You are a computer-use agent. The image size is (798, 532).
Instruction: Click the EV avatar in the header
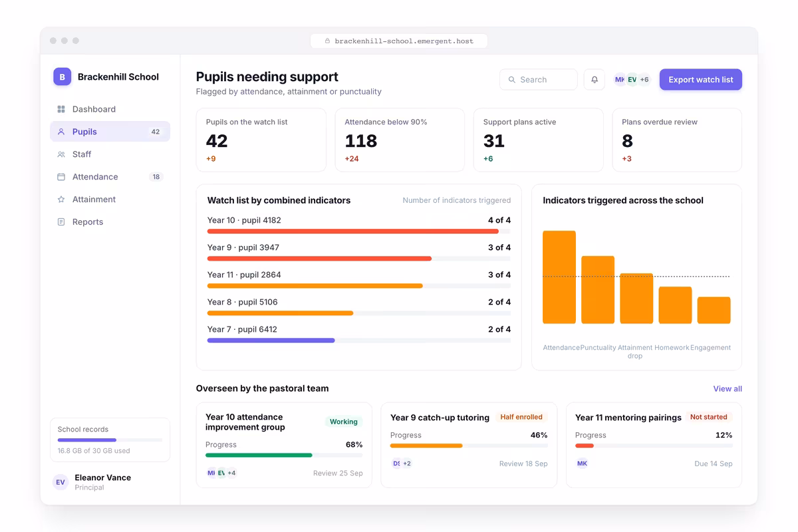tap(632, 80)
